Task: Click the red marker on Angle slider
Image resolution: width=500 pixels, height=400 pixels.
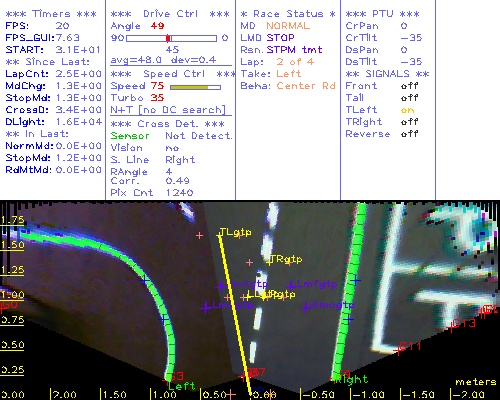Action: point(168,38)
